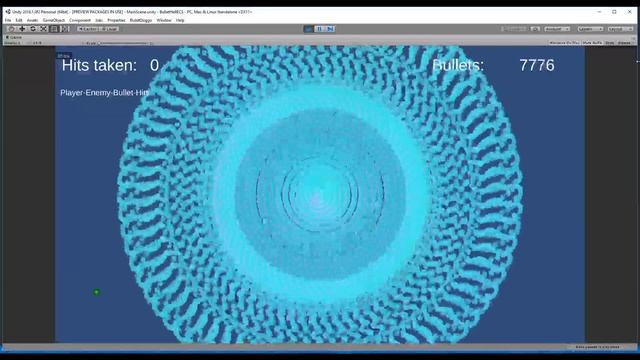
Task: Open the Layers dropdown
Action: click(x=590, y=29)
